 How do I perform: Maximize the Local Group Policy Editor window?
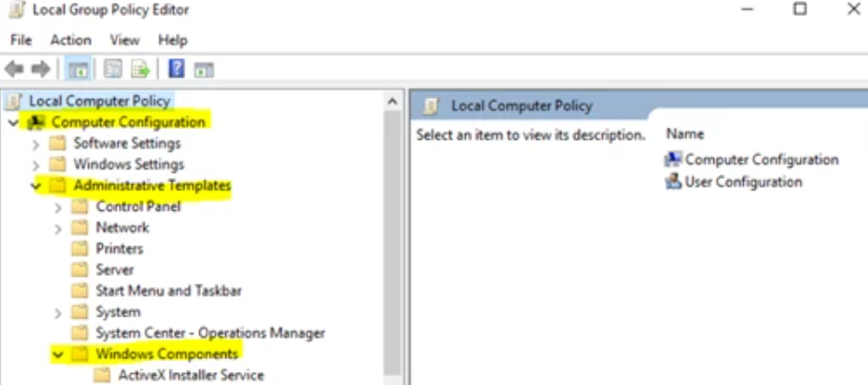799,9
